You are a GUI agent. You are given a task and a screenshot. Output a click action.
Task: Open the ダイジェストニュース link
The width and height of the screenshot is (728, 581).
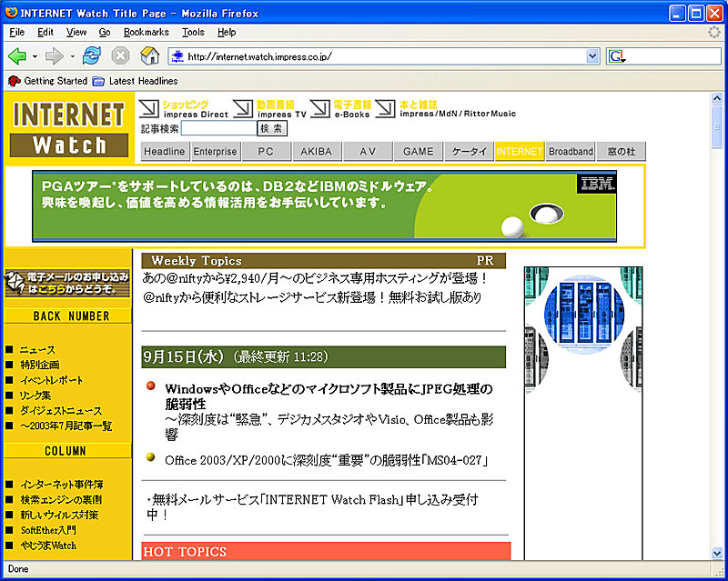(x=60, y=411)
